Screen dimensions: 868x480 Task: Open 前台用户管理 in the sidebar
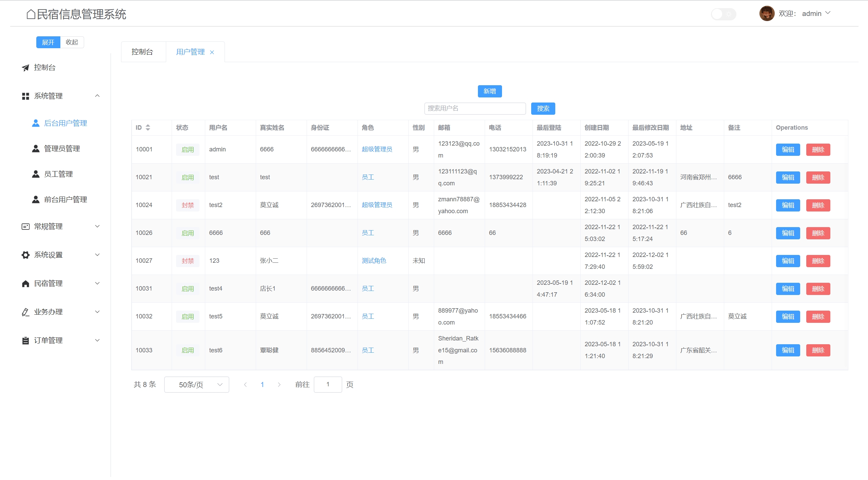coord(65,200)
